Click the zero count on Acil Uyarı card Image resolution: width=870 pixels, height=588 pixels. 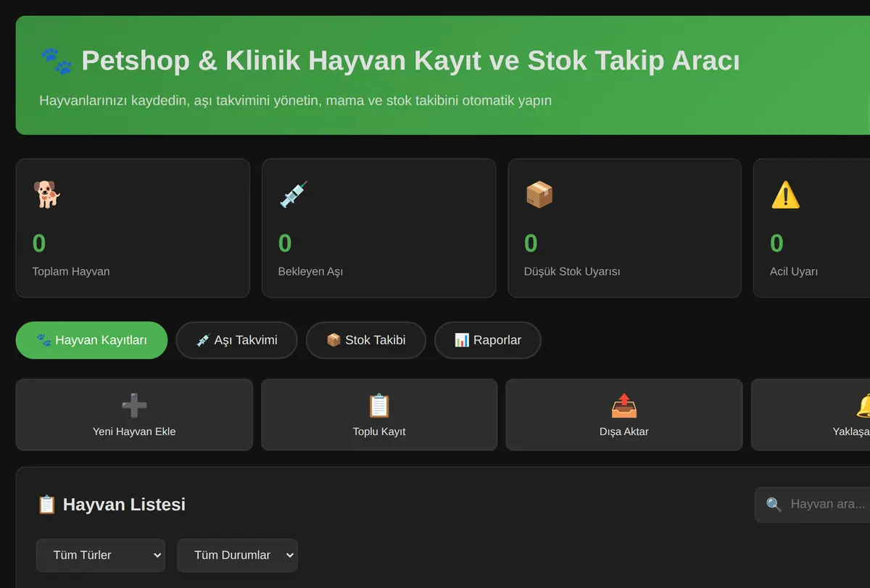point(776,243)
